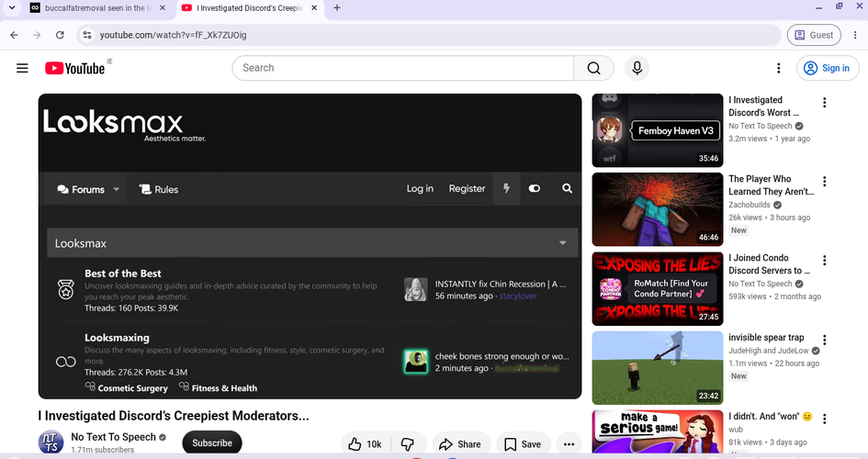Select the I Investigated Discord's Creepiest tab

[249, 7]
